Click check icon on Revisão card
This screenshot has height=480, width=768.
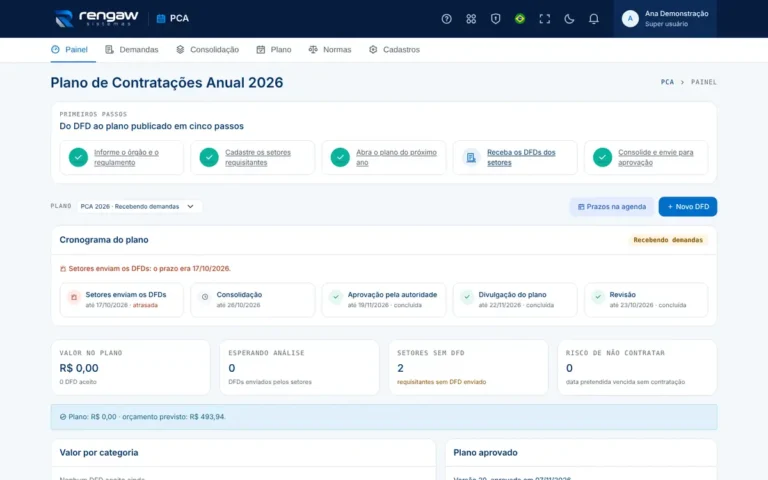point(598,297)
